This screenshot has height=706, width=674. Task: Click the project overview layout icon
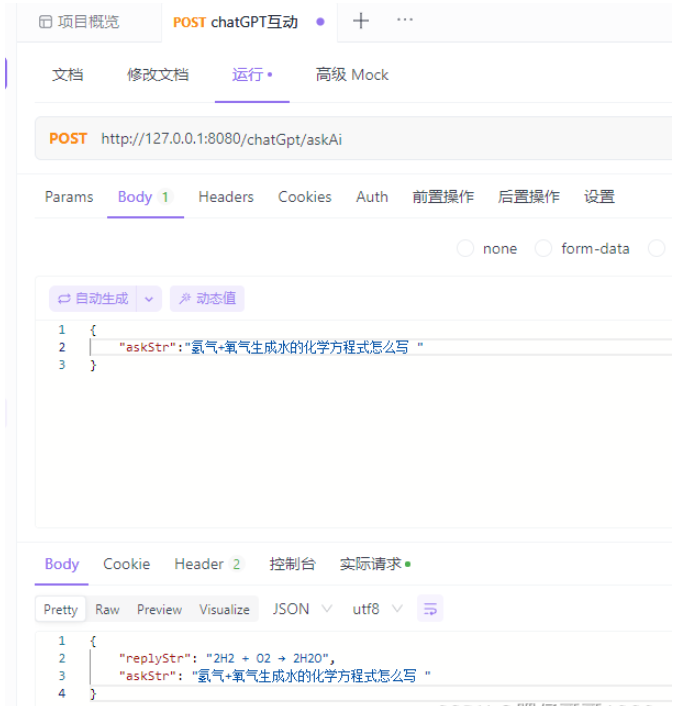point(45,22)
